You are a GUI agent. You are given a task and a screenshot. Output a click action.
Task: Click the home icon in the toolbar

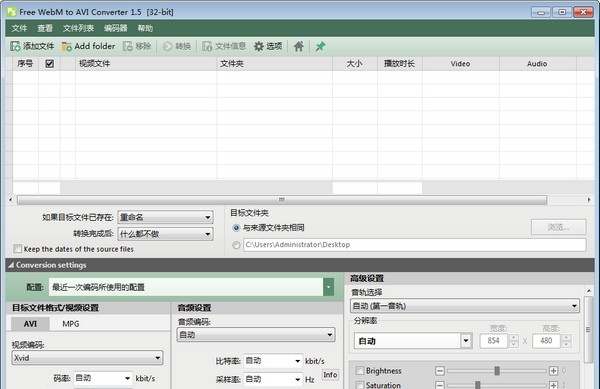299,46
